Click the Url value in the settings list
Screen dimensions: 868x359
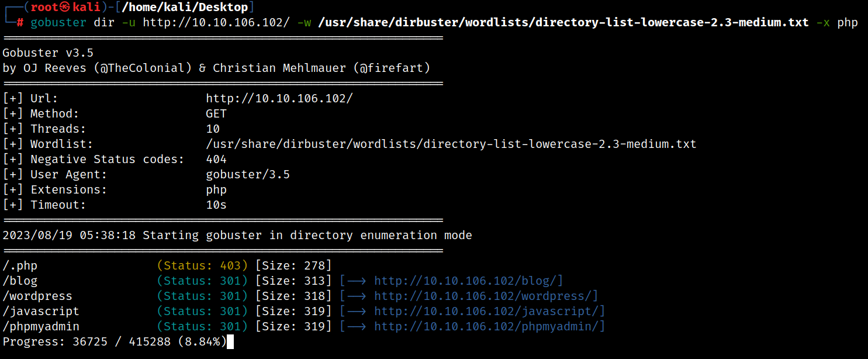279,98
